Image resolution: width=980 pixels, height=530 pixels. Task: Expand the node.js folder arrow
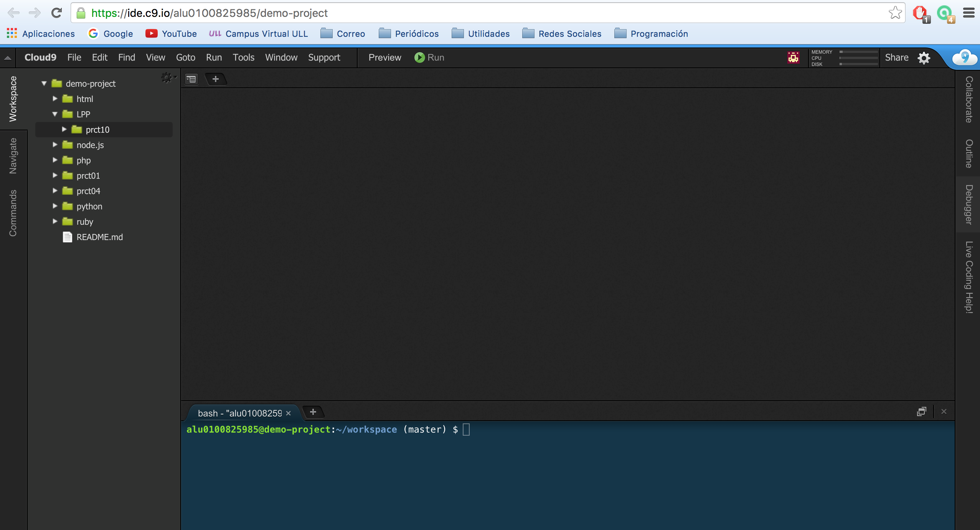click(55, 145)
